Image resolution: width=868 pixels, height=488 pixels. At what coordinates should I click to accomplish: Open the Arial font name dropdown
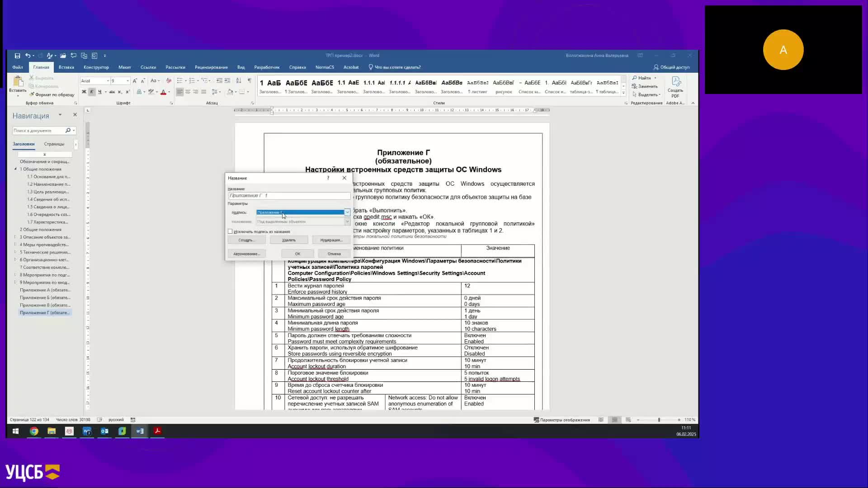(108, 81)
